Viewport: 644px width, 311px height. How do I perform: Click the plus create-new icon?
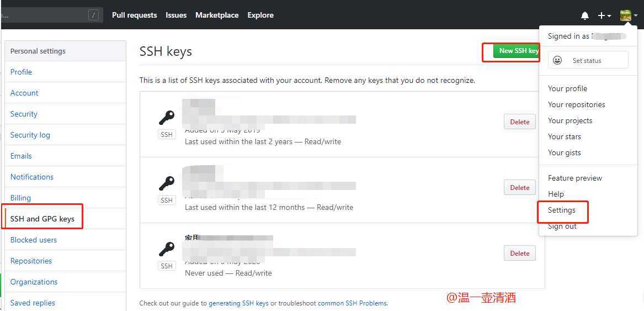[602, 15]
